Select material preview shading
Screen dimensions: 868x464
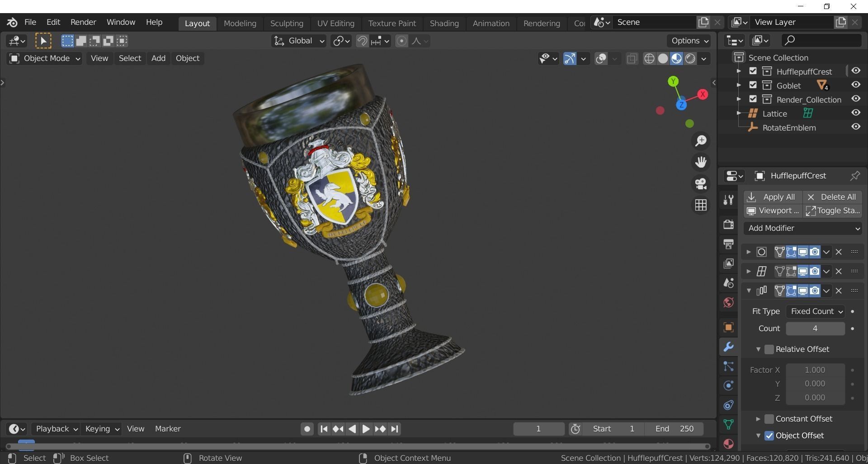(676, 59)
